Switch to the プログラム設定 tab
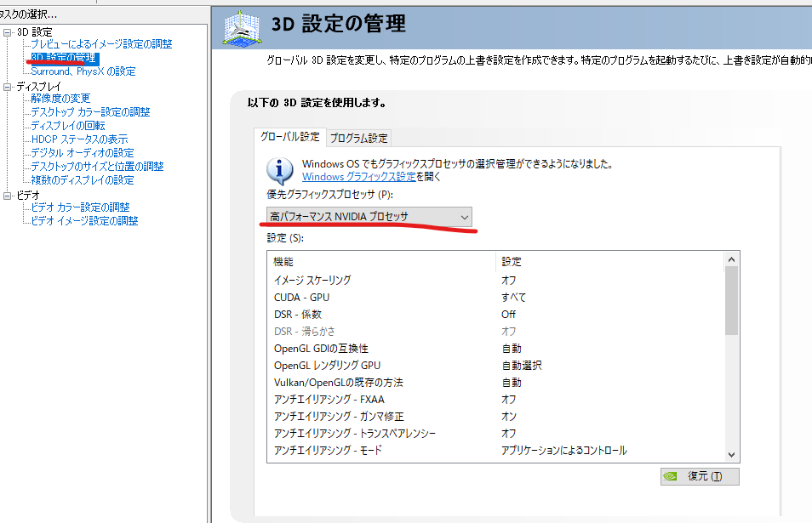Image resolution: width=812 pixels, height=523 pixels. pos(359,138)
